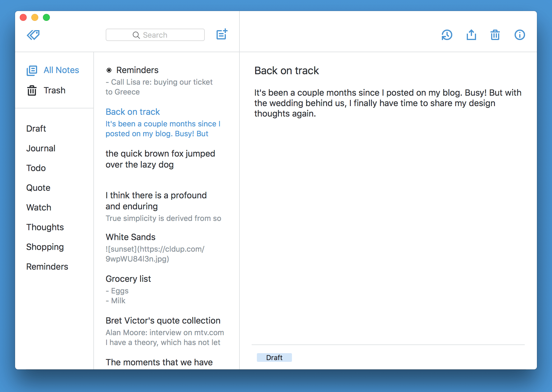552x392 pixels.
Task: Share the current note
Action: [471, 35]
